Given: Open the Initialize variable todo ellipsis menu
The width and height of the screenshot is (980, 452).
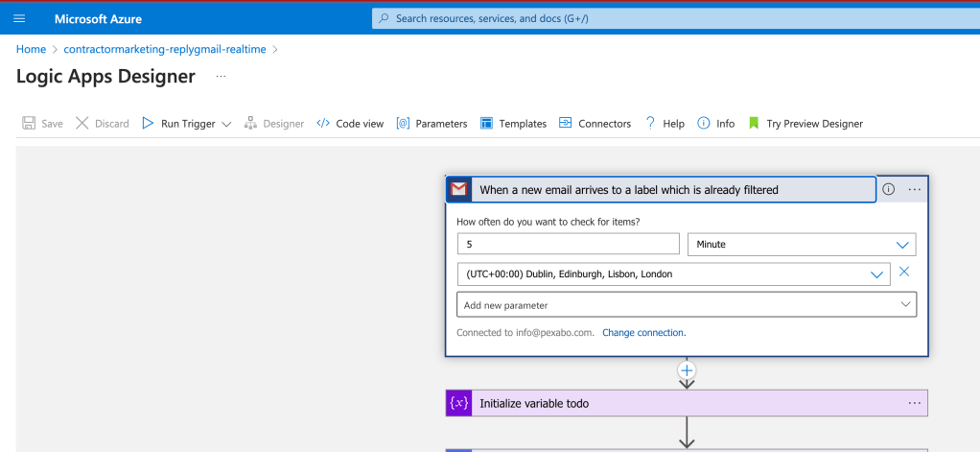Looking at the screenshot, I should 915,403.
